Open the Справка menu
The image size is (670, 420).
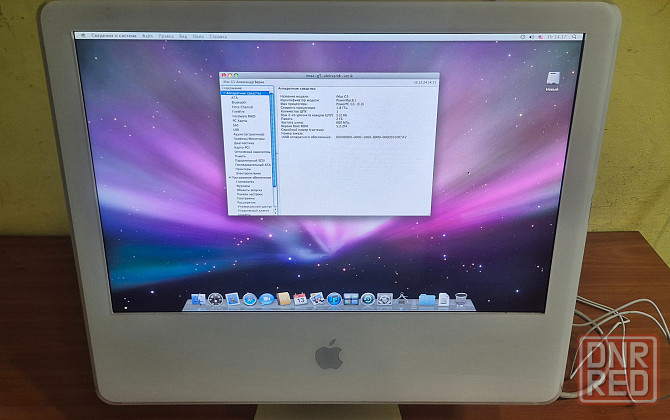click(x=218, y=36)
